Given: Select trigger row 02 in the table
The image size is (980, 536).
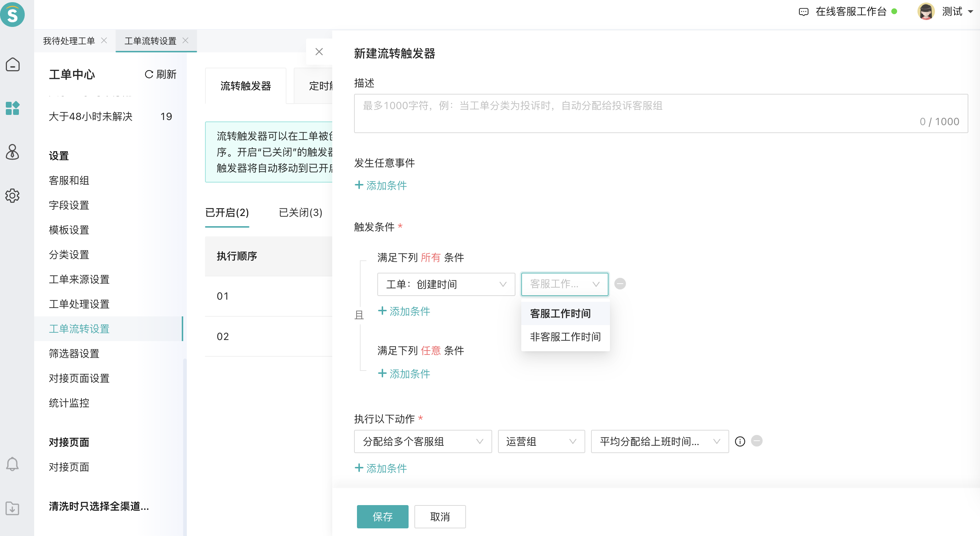Looking at the screenshot, I should point(269,336).
